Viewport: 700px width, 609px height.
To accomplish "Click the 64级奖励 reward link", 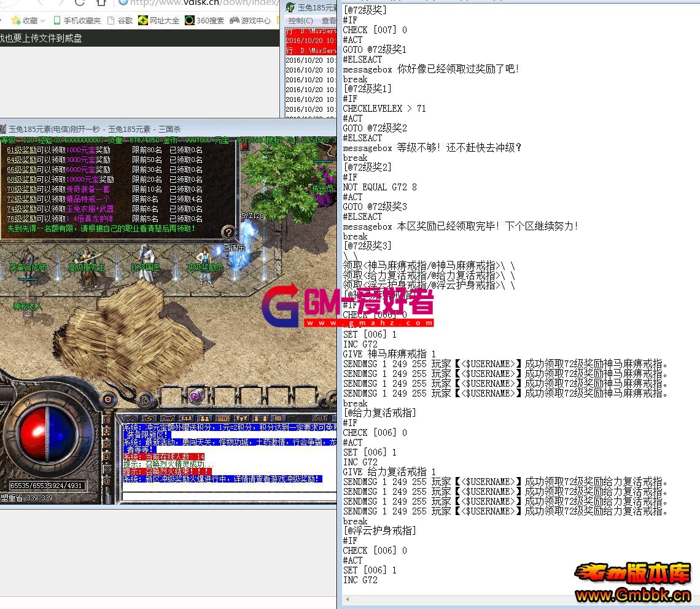I will click(x=21, y=160).
